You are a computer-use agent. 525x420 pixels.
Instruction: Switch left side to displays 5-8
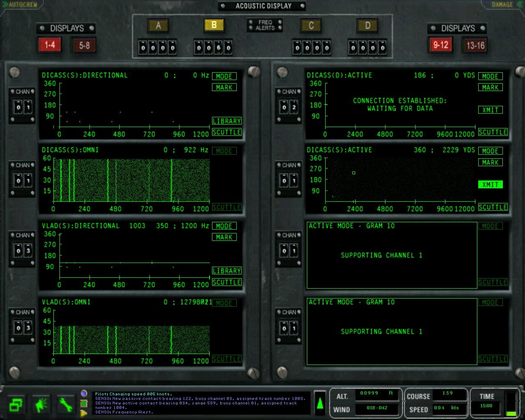point(84,45)
